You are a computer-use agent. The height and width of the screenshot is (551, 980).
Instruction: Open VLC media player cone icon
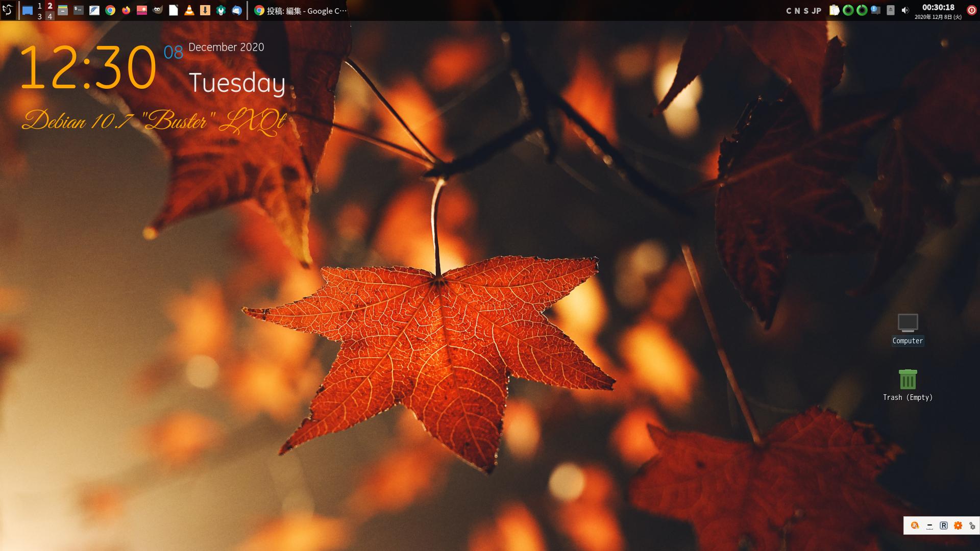189,10
